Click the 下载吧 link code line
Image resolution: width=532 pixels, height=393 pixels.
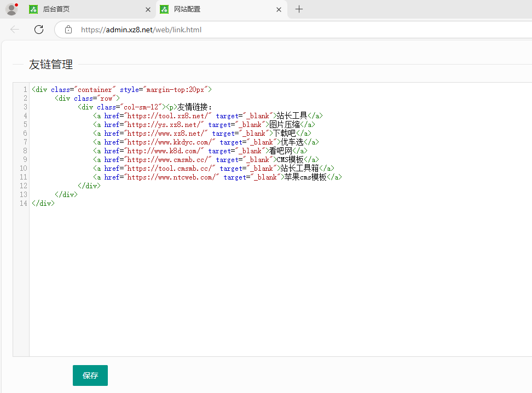(x=202, y=134)
